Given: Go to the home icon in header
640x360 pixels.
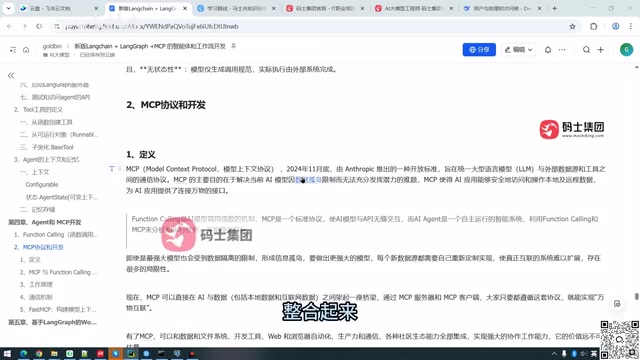Looking at the screenshot, I should [x=26, y=50].
